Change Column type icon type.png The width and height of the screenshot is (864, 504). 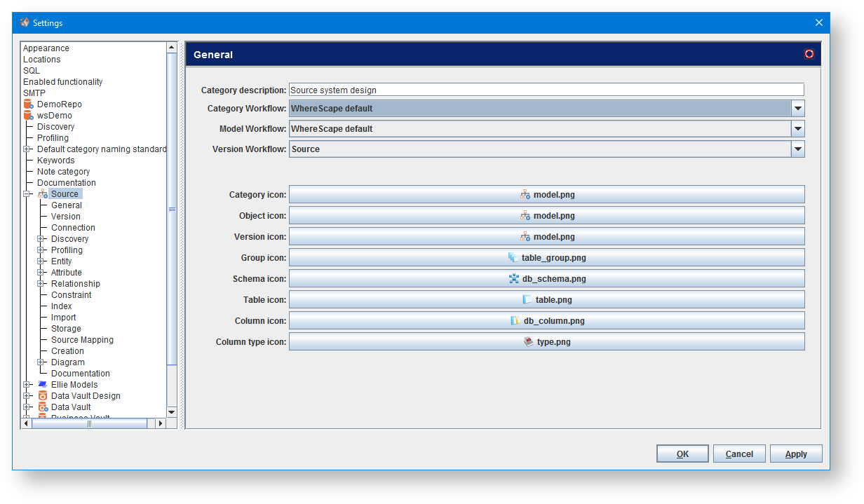[546, 342]
